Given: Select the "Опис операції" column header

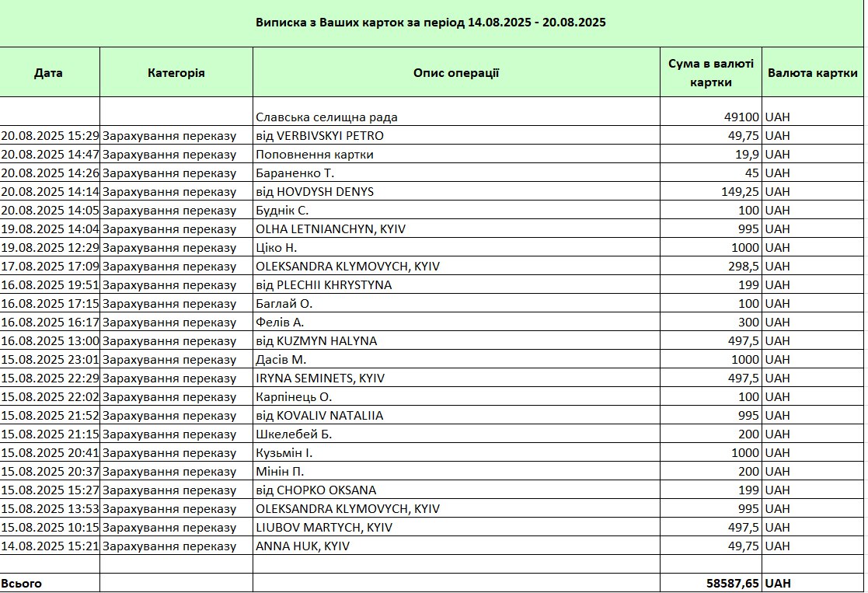Looking at the screenshot, I should pos(455,72).
